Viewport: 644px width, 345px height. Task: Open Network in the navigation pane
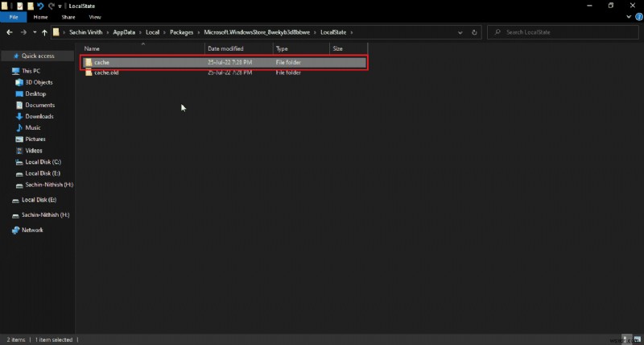32,231
